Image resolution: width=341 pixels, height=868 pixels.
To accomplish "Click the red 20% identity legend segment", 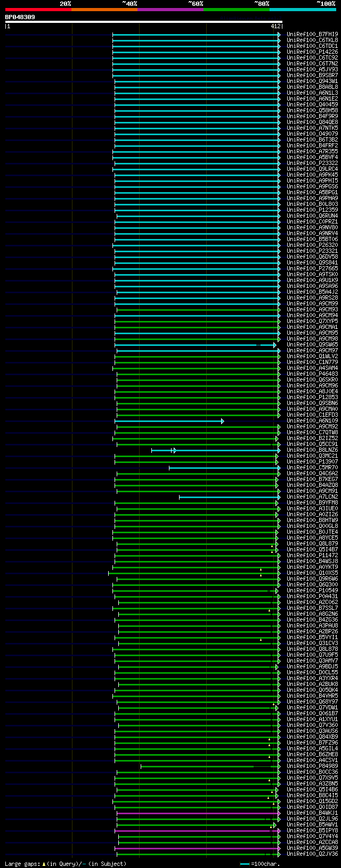I will (38, 10).
